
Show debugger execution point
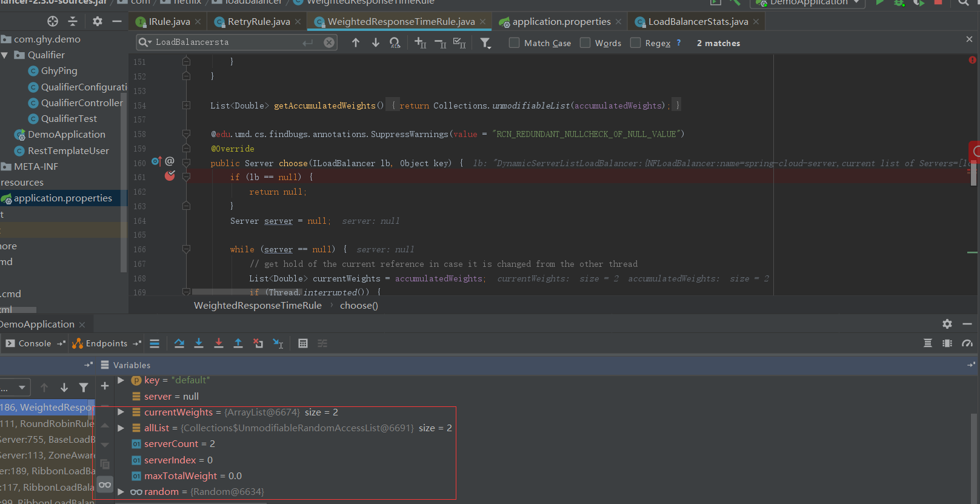pyautogui.click(x=155, y=343)
